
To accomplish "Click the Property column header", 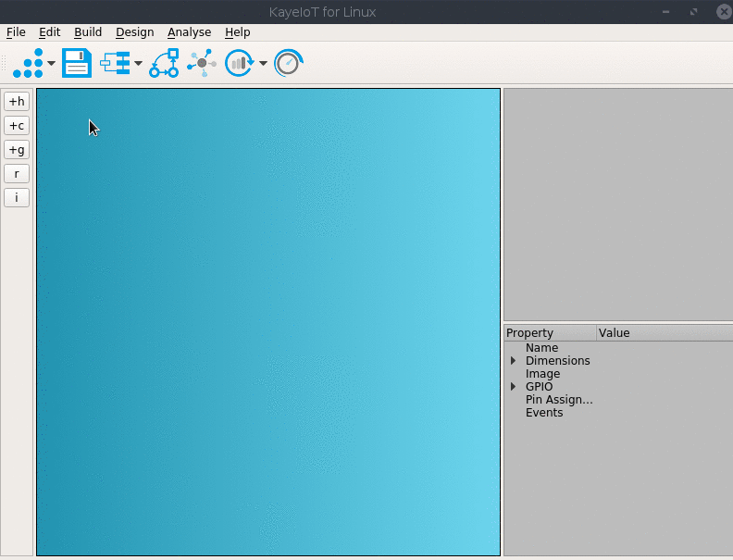I will click(551, 333).
